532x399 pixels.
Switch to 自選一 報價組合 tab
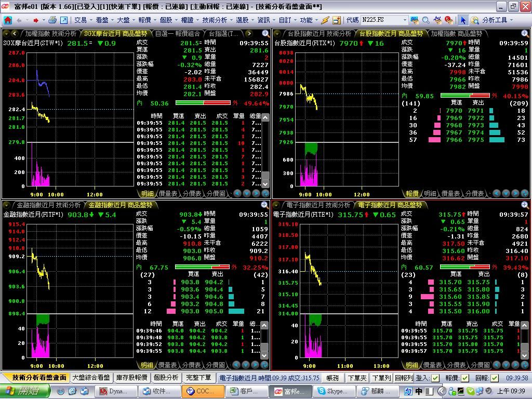(178, 34)
